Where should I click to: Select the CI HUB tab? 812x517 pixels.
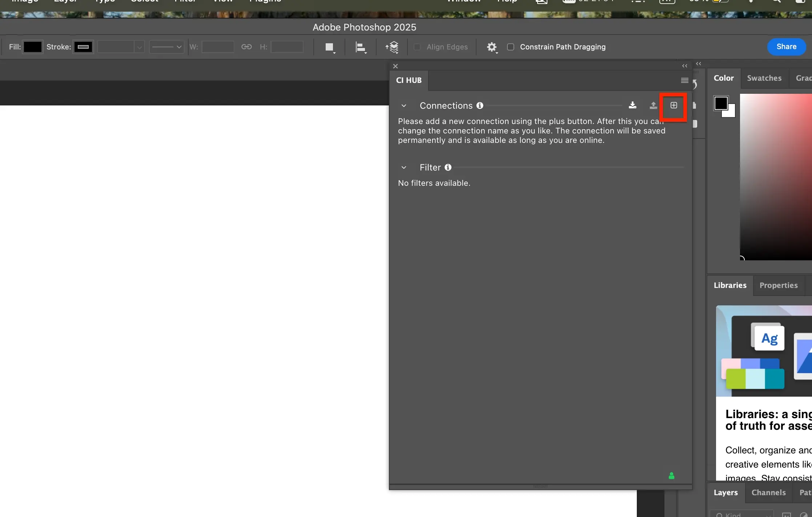click(x=409, y=80)
